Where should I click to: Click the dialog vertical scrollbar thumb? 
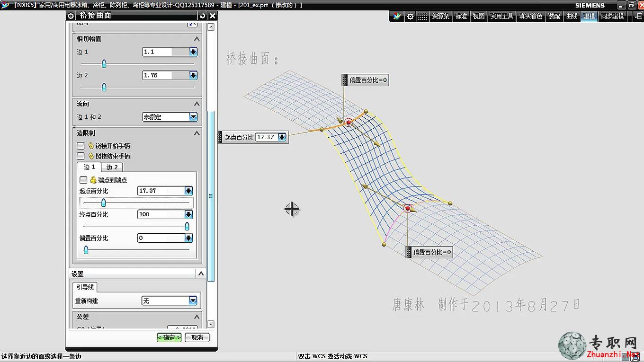[x=211, y=196]
